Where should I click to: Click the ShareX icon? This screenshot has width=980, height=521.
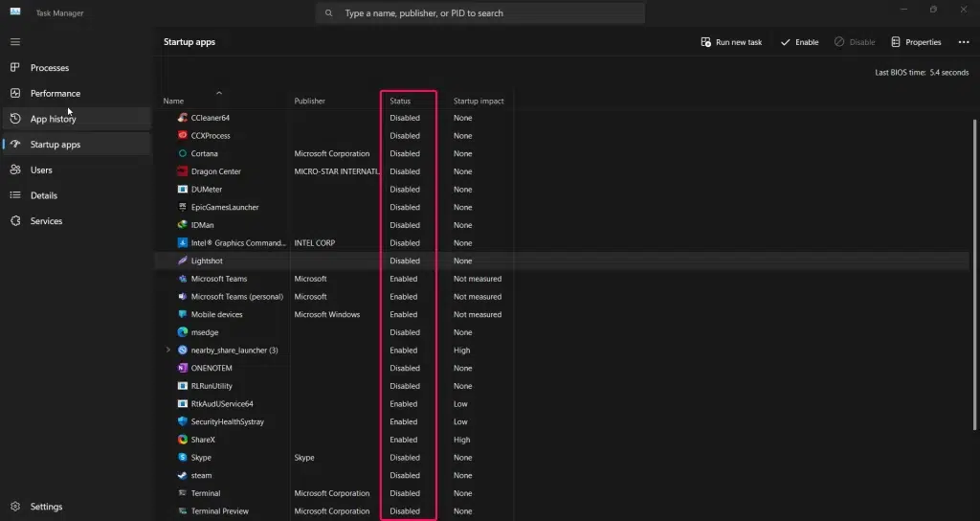tap(183, 440)
